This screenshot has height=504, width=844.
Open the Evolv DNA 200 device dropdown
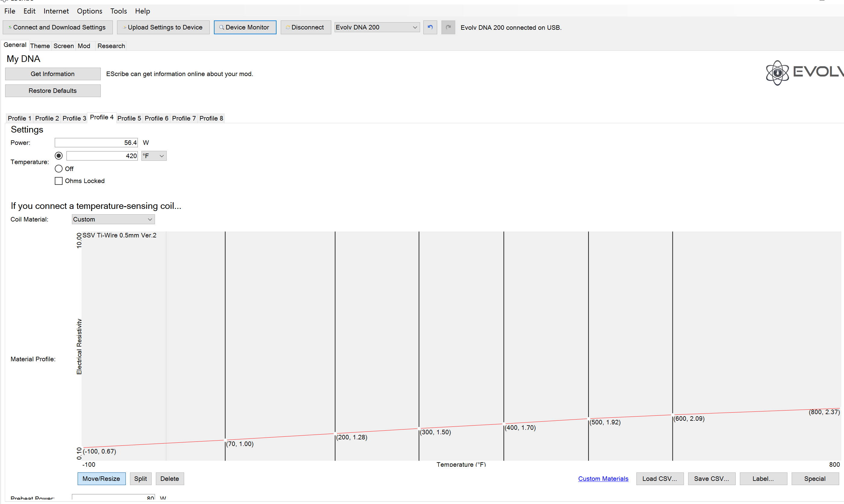coord(377,27)
